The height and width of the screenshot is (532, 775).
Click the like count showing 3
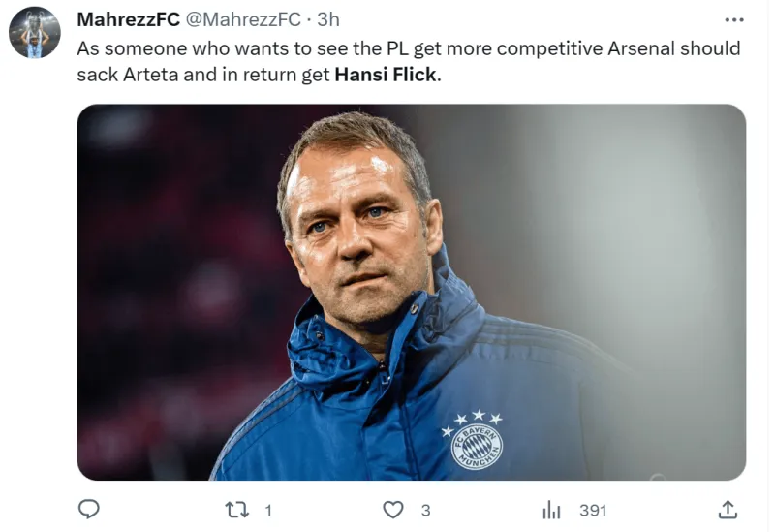pyautogui.click(x=426, y=511)
